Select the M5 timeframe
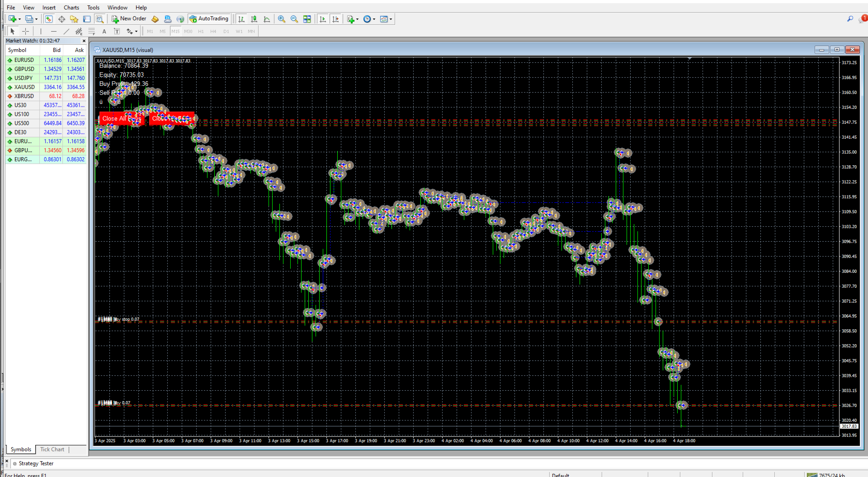The width and height of the screenshot is (868, 477). click(163, 31)
